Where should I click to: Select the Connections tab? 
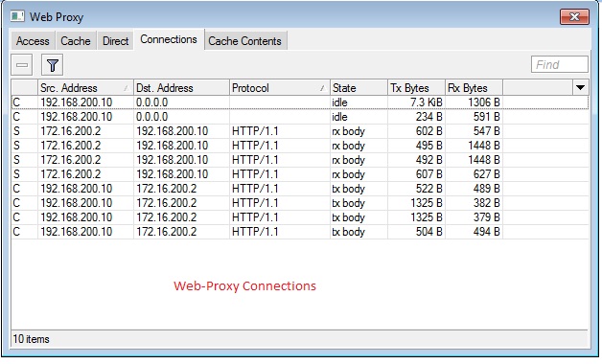(169, 39)
